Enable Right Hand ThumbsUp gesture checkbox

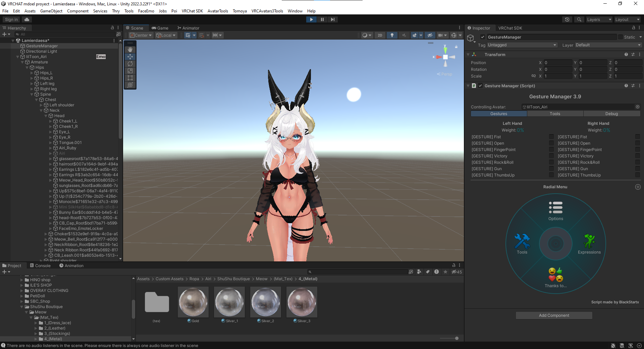[x=637, y=175]
